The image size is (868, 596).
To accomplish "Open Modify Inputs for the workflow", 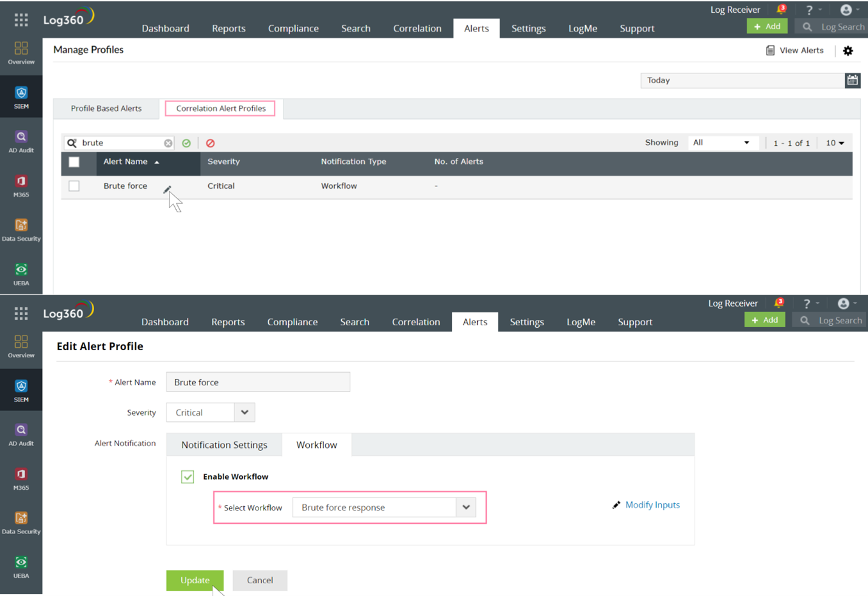I will pyautogui.click(x=652, y=504).
